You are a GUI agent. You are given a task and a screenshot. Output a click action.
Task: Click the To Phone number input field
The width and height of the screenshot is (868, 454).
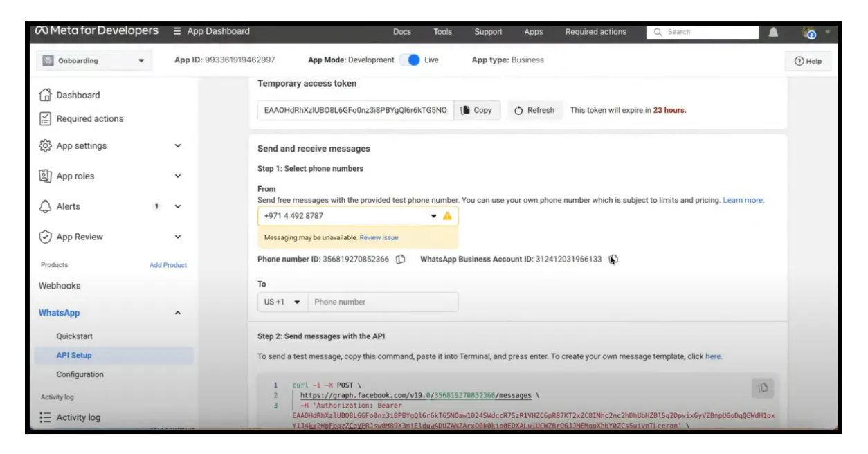pos(383,302)
